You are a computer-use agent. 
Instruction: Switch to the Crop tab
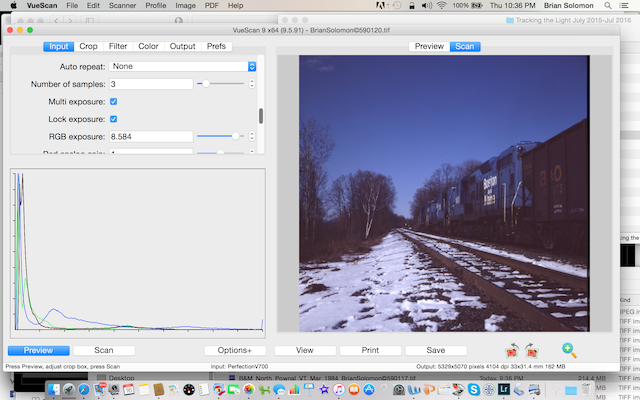89,47
